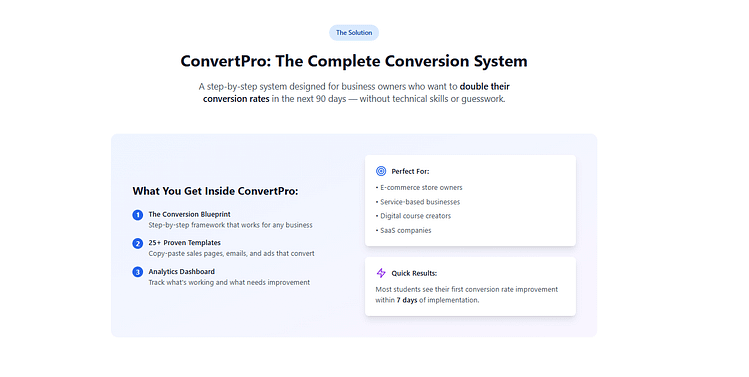Click "Digital course creators" list item
749x377 pixels.
413,216
